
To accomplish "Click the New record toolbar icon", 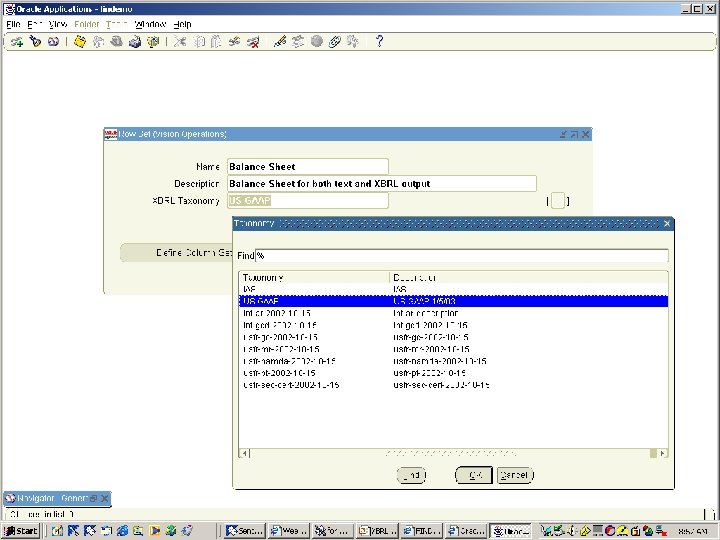I will (x=17, y=42).
